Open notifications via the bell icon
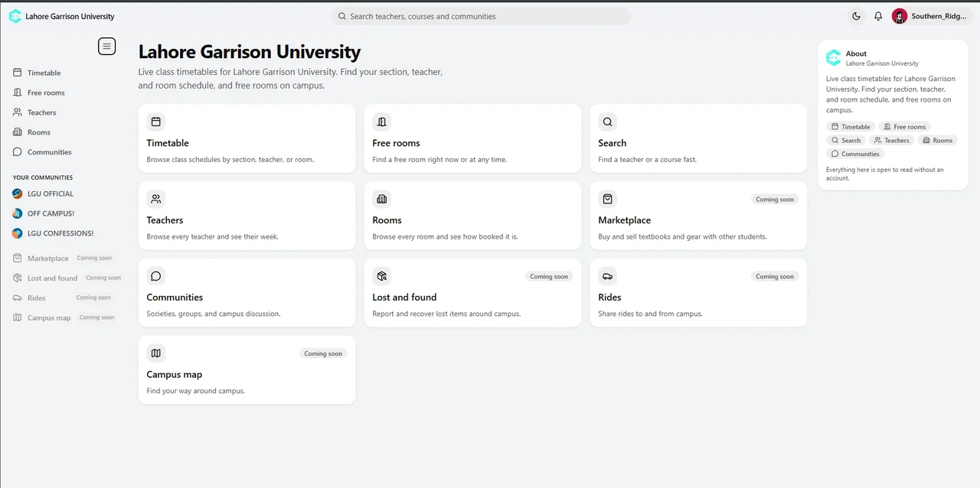The image size is (980, 488). coord(878,16)
